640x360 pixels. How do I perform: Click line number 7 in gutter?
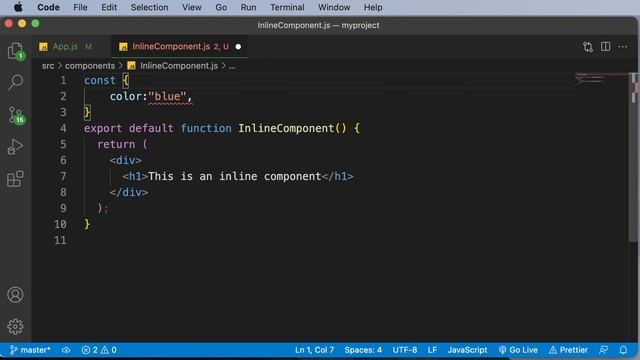coord(63,176)
